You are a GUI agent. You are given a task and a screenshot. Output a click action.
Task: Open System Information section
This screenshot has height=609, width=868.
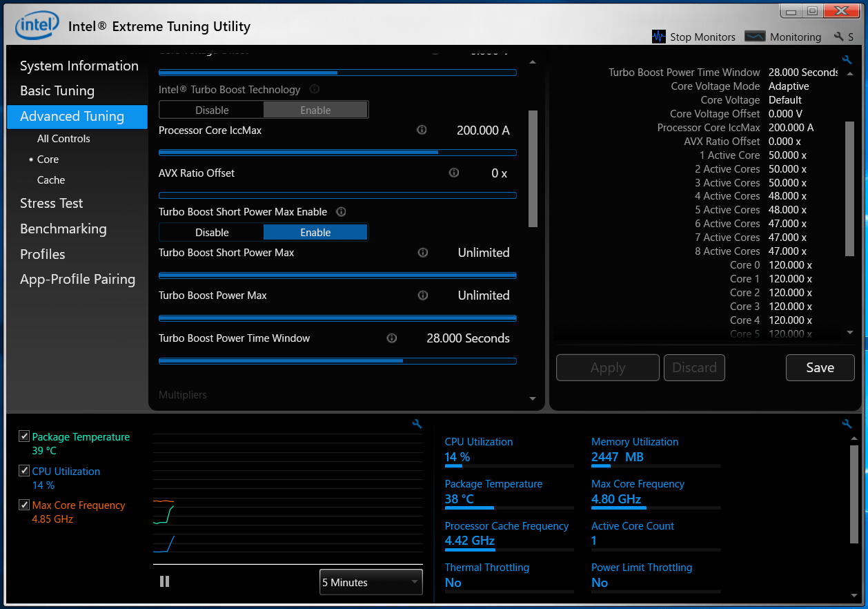(x=79, y=66)
